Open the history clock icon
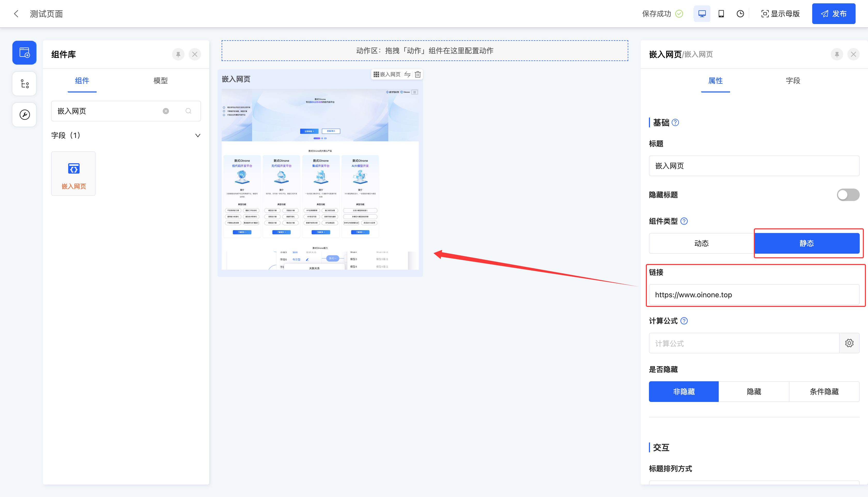Image resolution: width=868 pixels, height=497 pixels. tap(740, 14)
